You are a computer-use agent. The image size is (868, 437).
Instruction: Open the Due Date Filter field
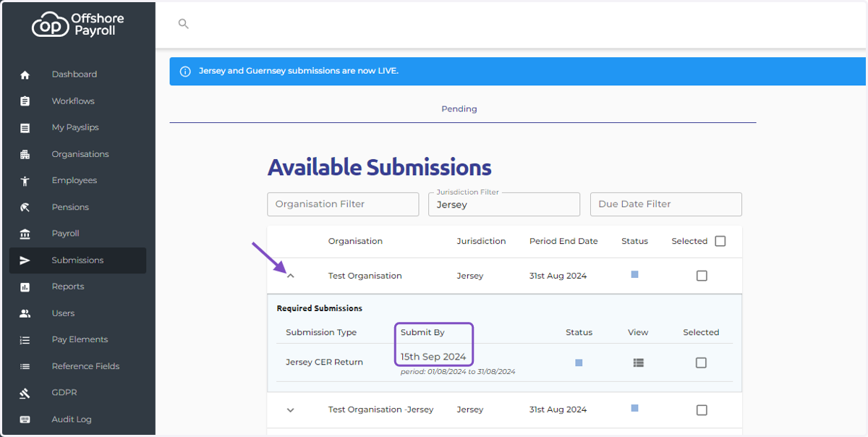[666, 204]
